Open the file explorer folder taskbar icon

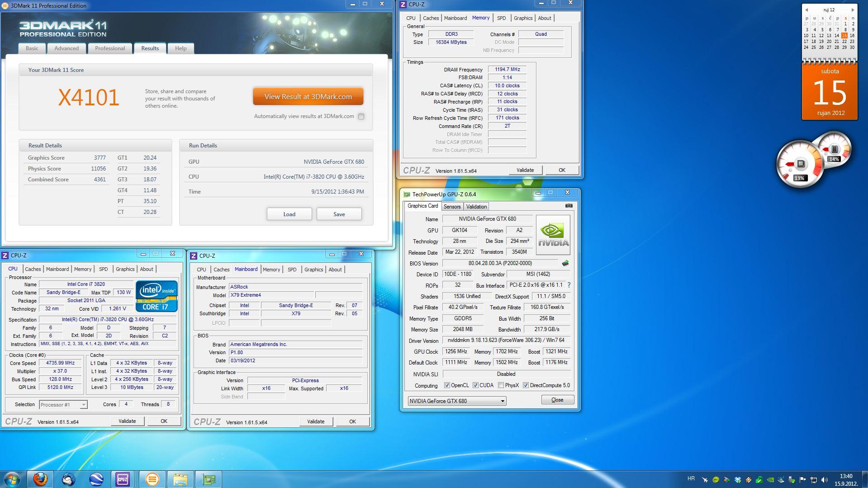coord(180,479)
